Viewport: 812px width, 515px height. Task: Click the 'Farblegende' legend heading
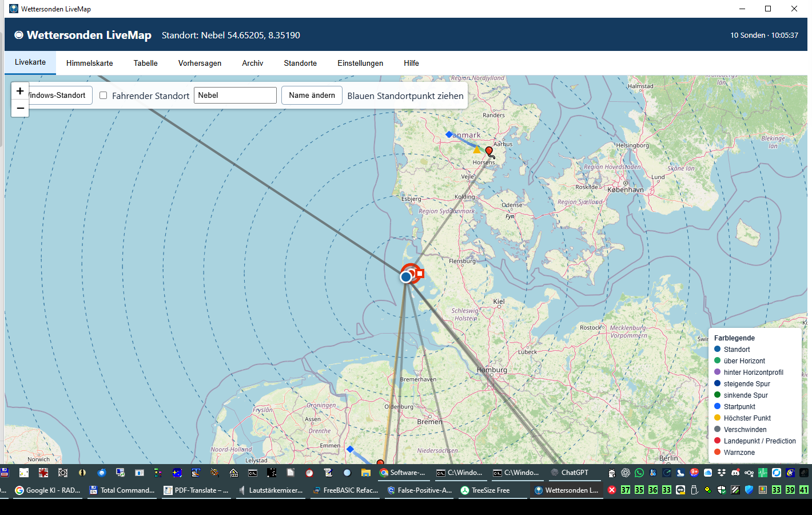tap(734, 338)
